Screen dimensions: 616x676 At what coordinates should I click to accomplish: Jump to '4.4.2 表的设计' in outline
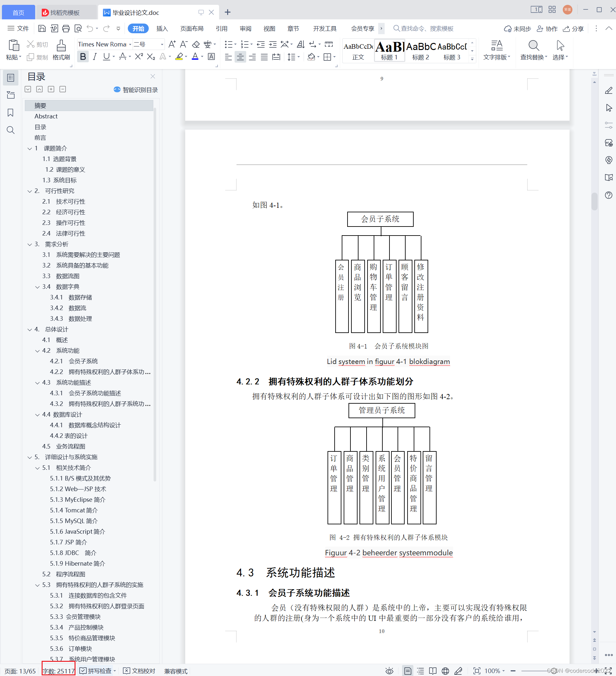[69, 436]
